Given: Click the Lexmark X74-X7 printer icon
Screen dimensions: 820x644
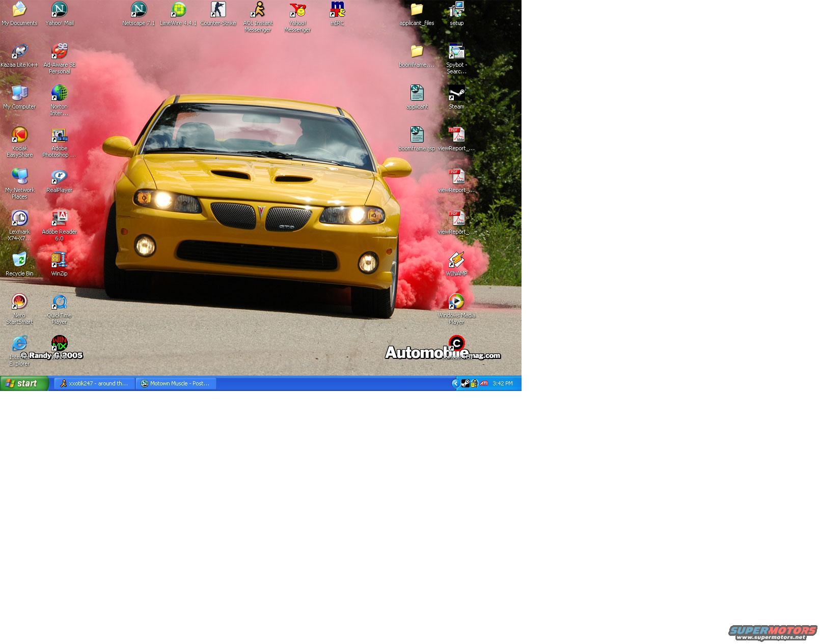Looking at the screenshot, I should (19, 226).
